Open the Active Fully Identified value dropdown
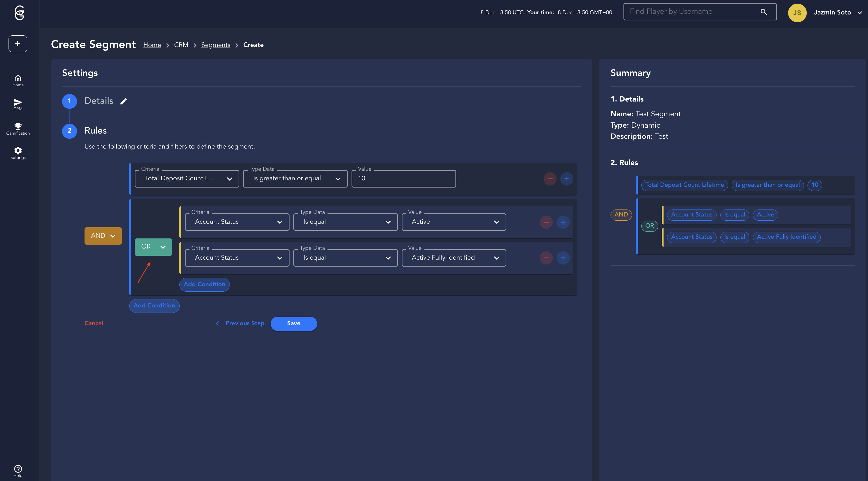Viewport: 868px width, 481px height. tap(454, 258)
